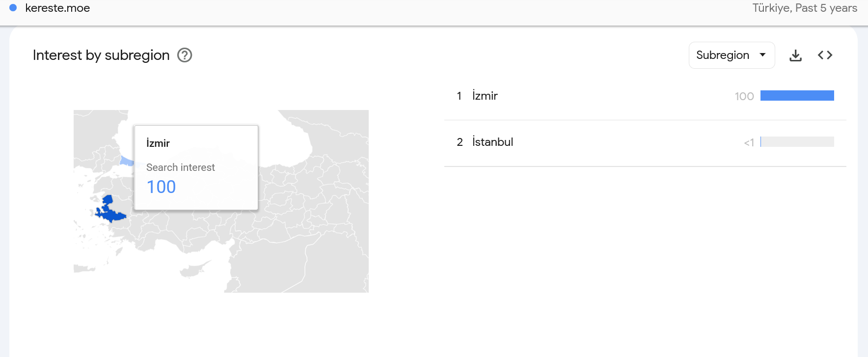
Task: Select İstanbul in the region list
Action: coord(492,142)
